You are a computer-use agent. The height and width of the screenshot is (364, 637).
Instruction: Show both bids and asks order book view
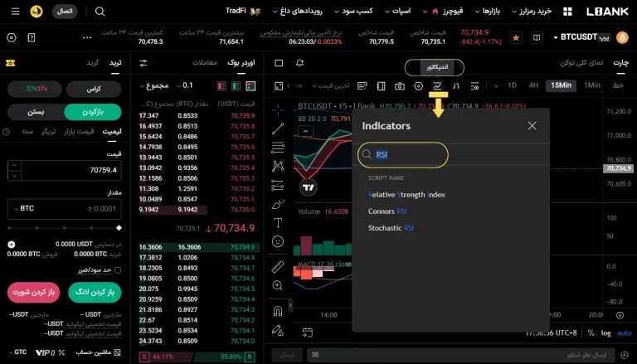[x=250, y=85]
